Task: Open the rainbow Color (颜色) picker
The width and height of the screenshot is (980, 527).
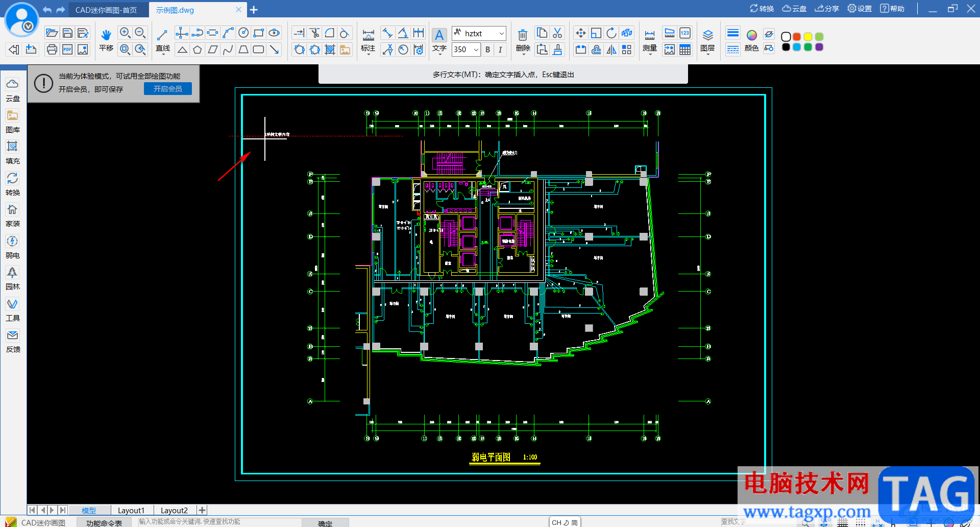Action: (751, 41)
